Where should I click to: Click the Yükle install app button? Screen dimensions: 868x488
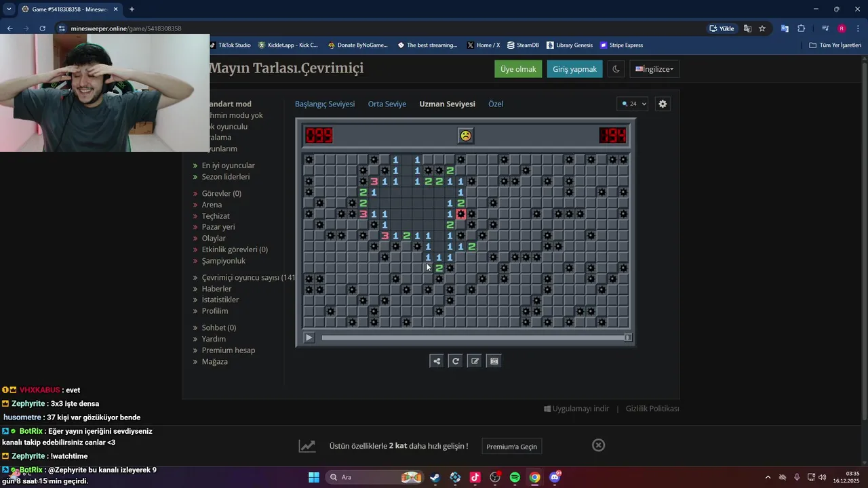pyautogui.click(x=722, y=28)
